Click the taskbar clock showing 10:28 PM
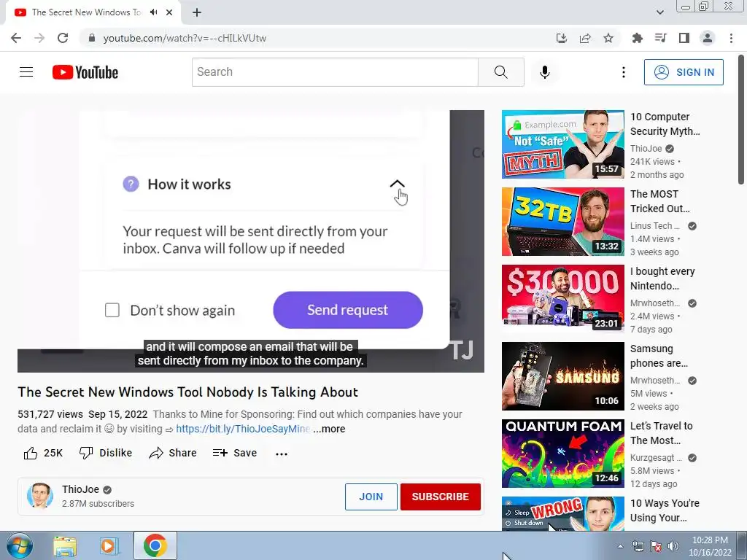 click(710, 546)
